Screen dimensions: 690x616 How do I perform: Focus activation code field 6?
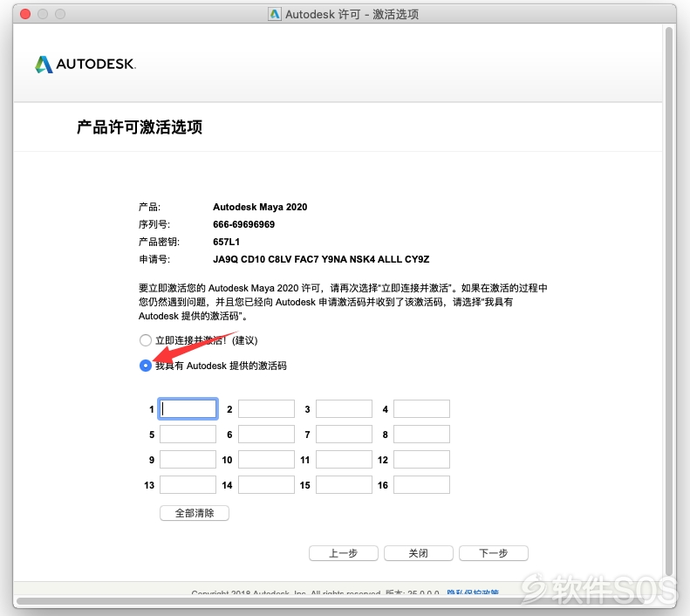(x=266, y=435)
